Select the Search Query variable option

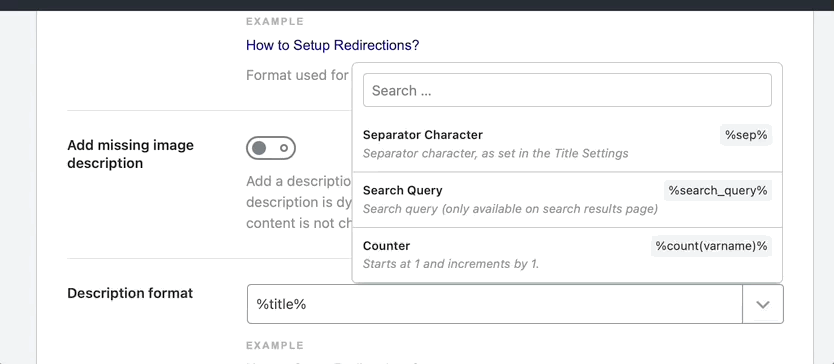[x=567, y=200]
